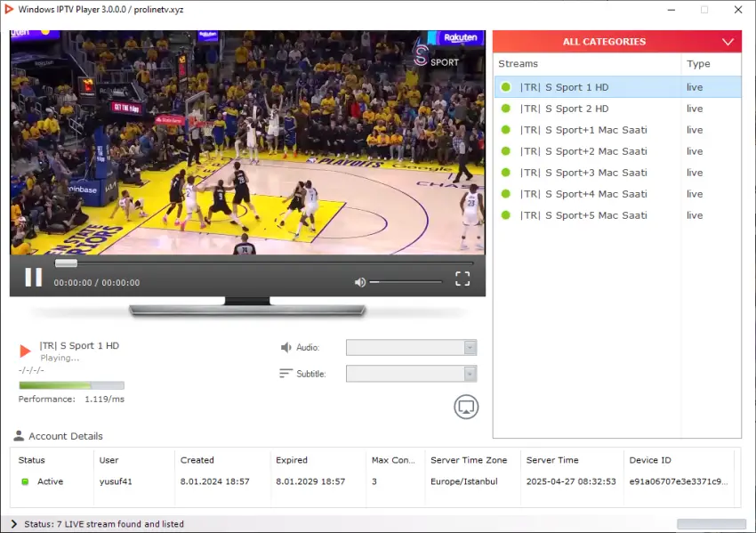The image size is (756, 533).
Task: Click the green Active status indicator
Action: point(25,481)
